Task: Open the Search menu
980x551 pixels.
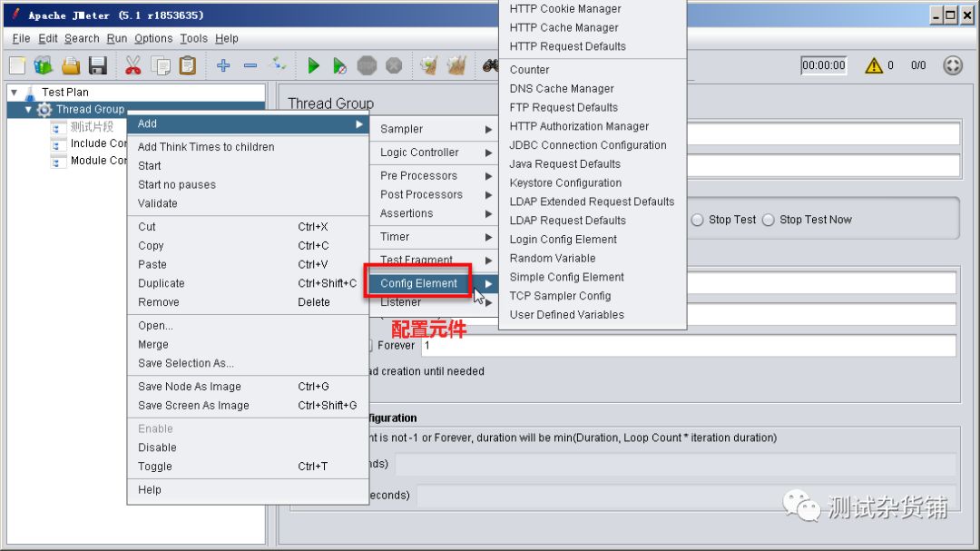Action: (82, 38)
